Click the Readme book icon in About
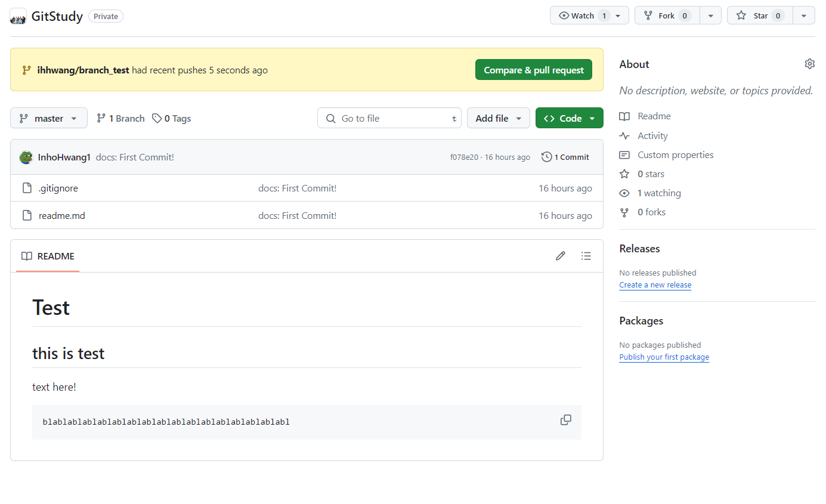 (x=624, y=116)
